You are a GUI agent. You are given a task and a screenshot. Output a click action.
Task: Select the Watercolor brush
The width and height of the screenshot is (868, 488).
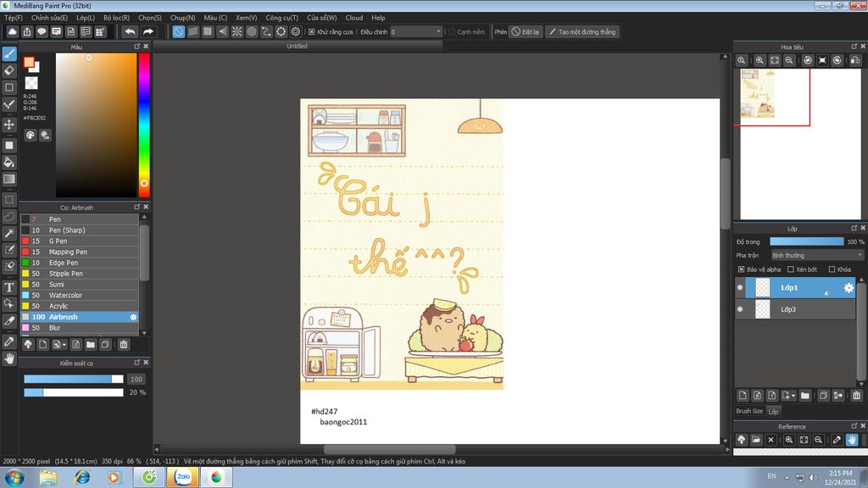(x=80, y=296)
